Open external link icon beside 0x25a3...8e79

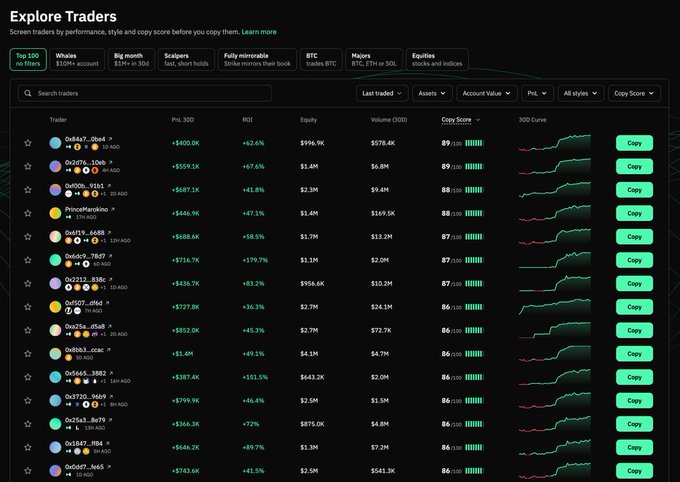[x=110, y=420]
